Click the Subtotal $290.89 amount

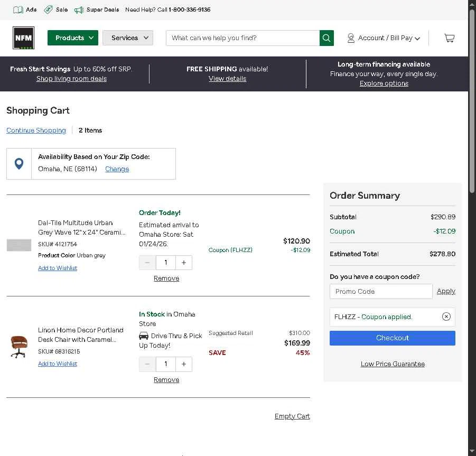(443, 217)
